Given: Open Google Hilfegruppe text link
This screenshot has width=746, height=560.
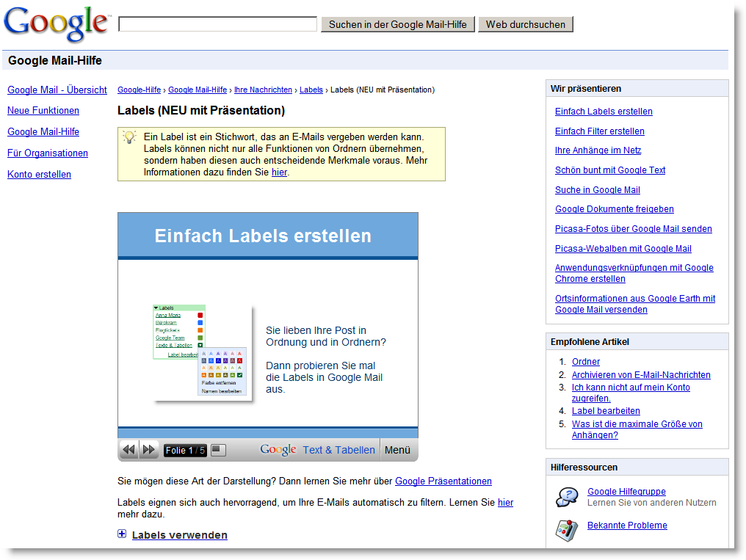Looking at the screenshot, I should tap(626, 492).
